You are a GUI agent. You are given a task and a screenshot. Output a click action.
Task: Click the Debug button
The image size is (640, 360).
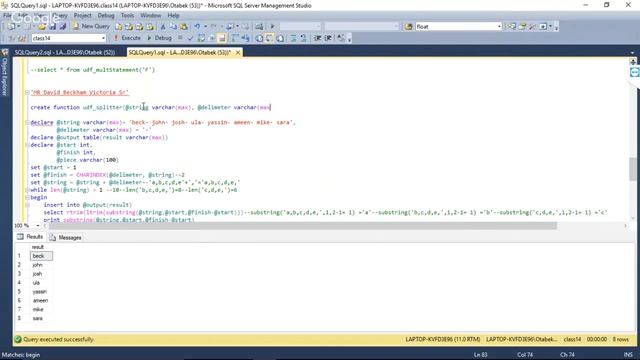click(x=159, y=38)
